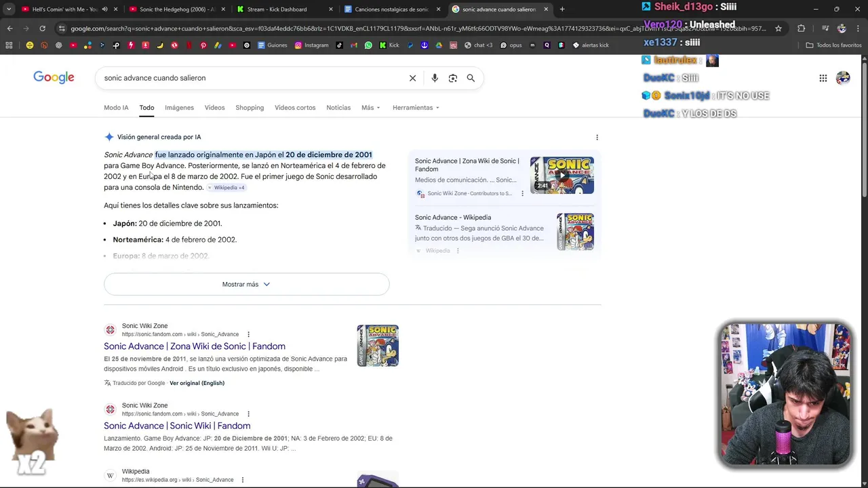The width and height of the screenshot is (868, 488).
Task: Select the Noticias search tab
Action: (x=338, y=108)
